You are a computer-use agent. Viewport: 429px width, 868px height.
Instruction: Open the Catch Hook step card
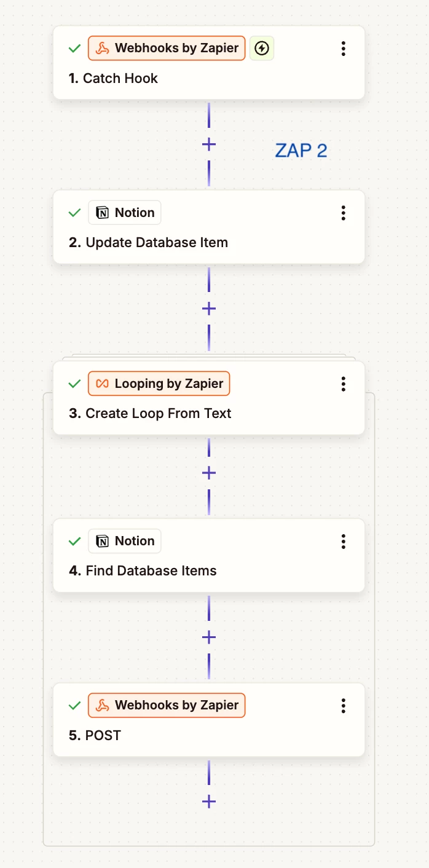[209, 63]
